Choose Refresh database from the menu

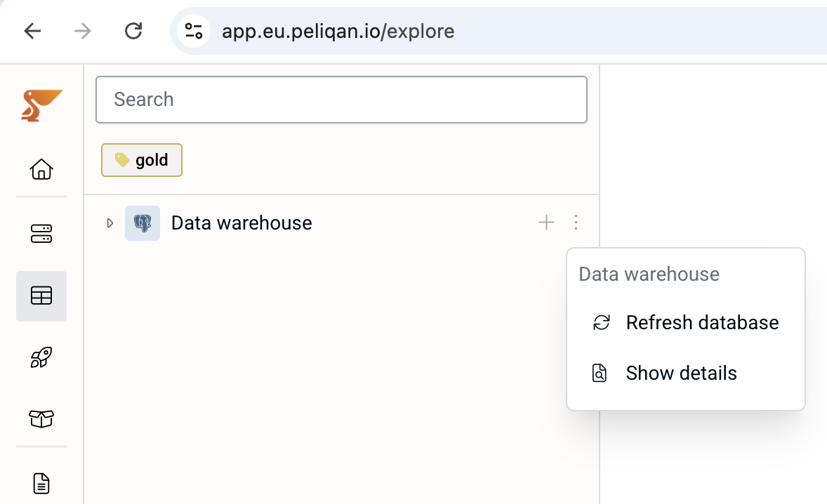click(686, 323)
